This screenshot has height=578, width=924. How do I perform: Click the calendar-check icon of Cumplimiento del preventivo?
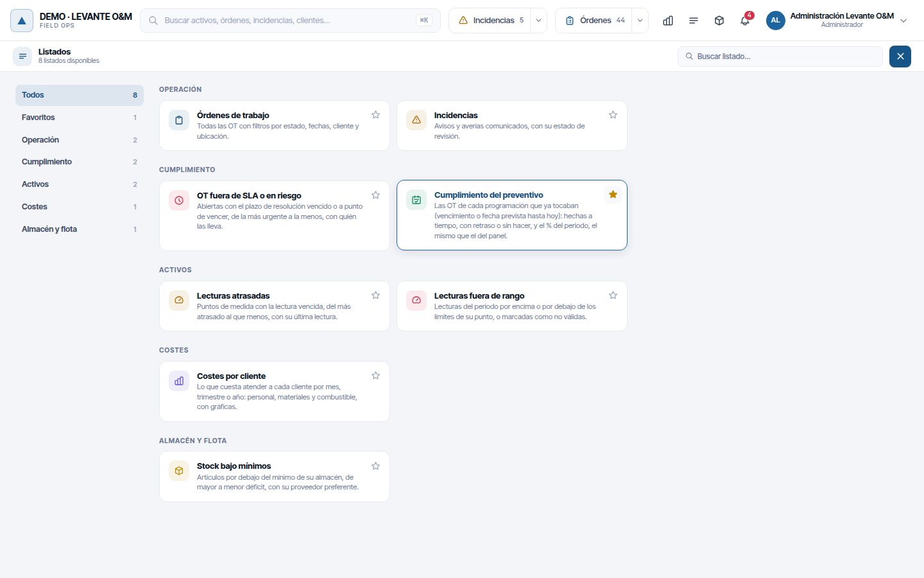click(x=416, y=200)
